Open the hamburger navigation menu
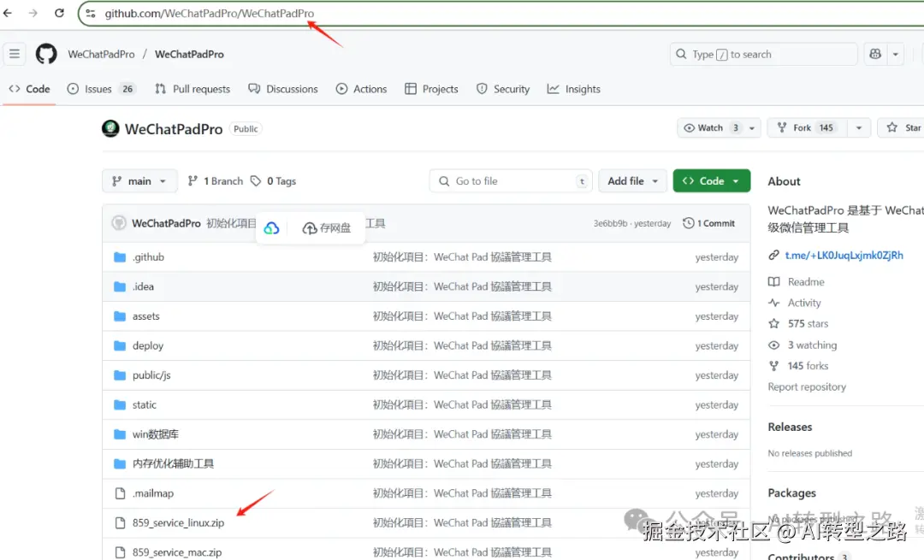Screen dimensions: 924x560 pos(15,54)
